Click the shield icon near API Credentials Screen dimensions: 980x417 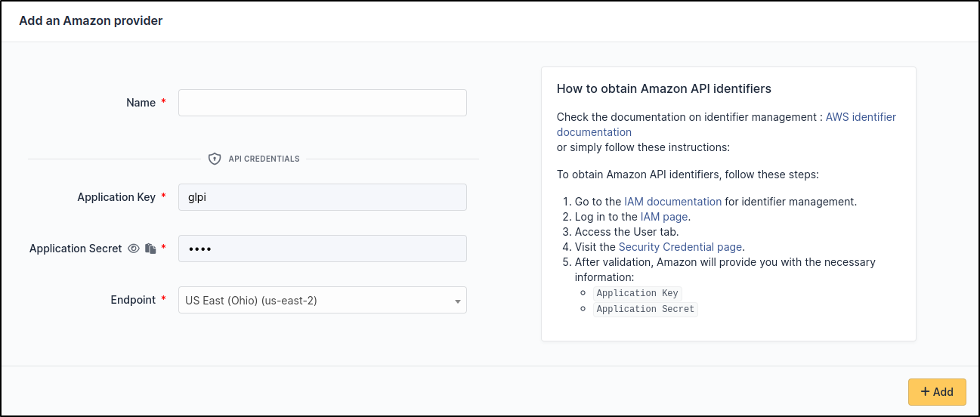pyautogui.click(x=215, y=159)
